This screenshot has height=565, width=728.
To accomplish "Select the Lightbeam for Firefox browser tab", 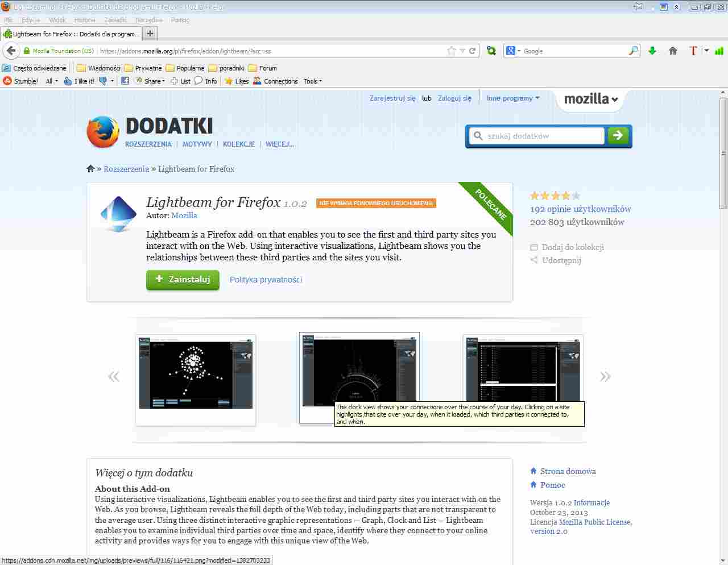I will click(x=72, y=34).
